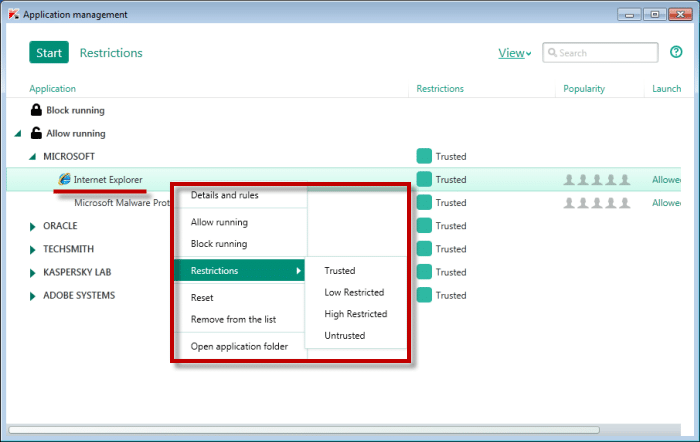Click the Internet Explorer application icon
The height and width of the screenshot is (442, 700).
click(64, 179)
